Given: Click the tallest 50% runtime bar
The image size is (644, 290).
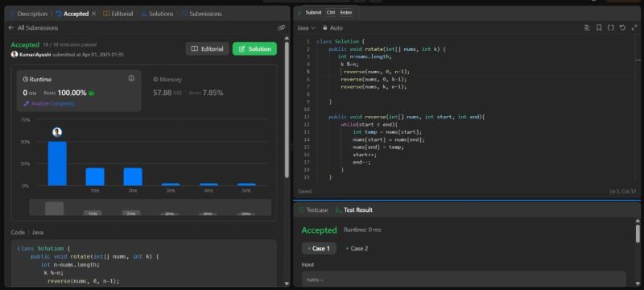Looking at the screenshot, I should [57, 164].
